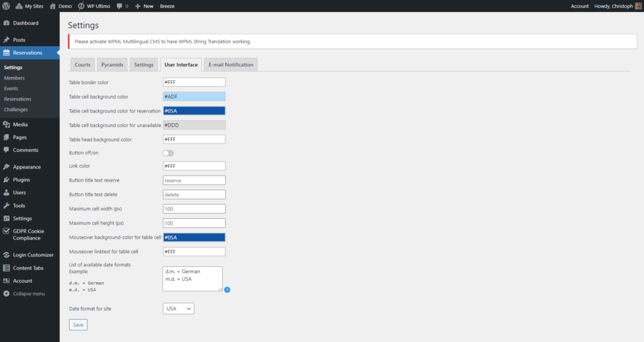Open the comments bubble icon in admin bar
Viewport: 644px width, 342px height.
tap(120, 6)
